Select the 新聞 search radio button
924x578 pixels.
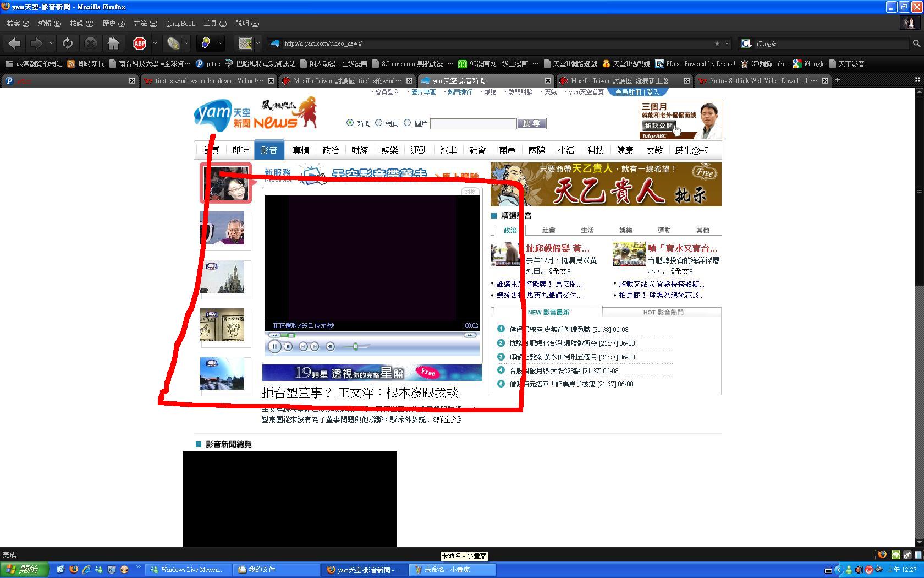[350, 123]
